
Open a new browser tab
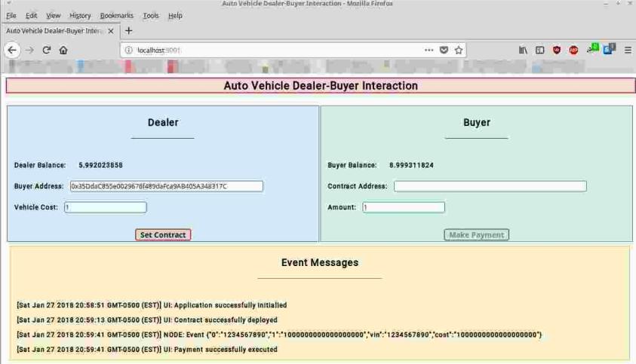[128, 31]
